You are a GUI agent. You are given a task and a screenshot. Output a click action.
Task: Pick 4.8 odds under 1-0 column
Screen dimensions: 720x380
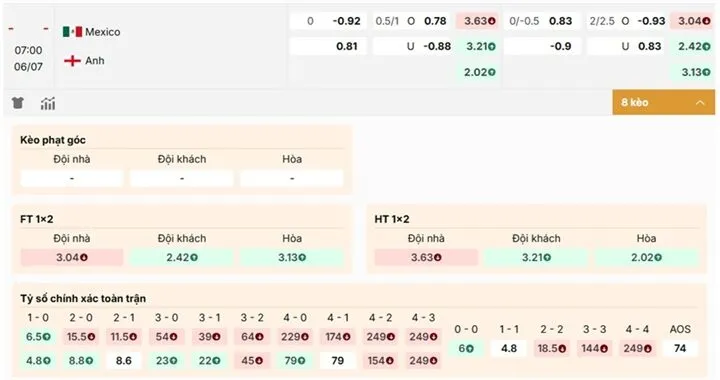[38, 361]
